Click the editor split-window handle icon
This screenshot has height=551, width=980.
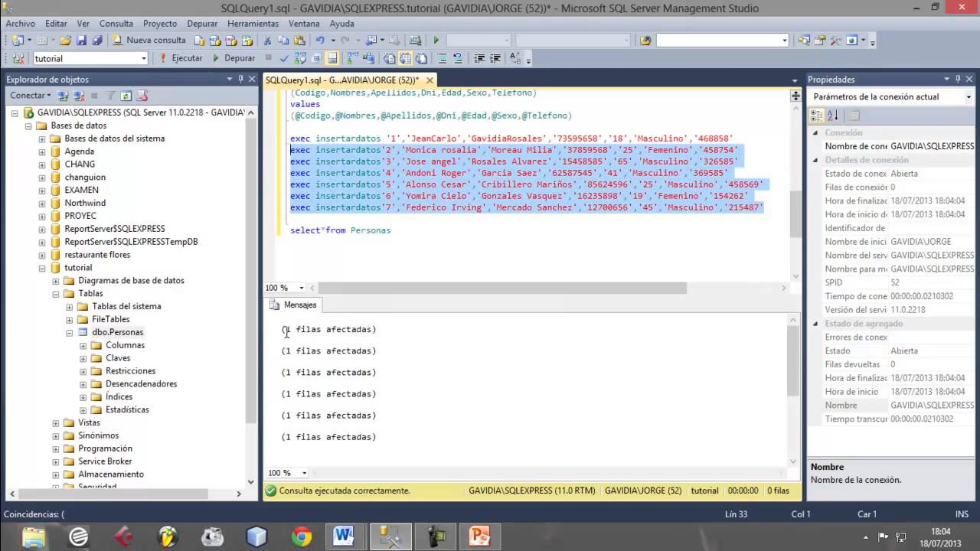pos(795,96)
